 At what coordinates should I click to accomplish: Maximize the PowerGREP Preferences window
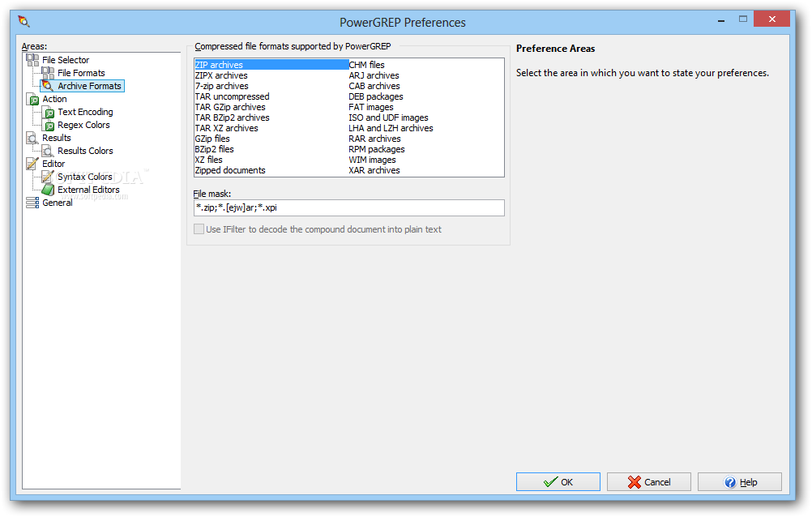[x=743, y=19]
